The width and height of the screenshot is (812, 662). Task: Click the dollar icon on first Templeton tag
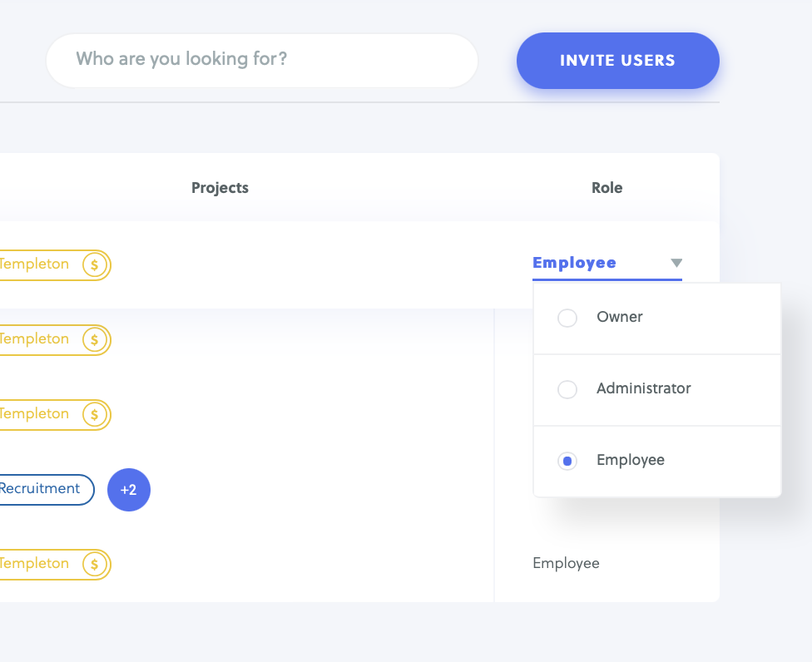(94, 265)
